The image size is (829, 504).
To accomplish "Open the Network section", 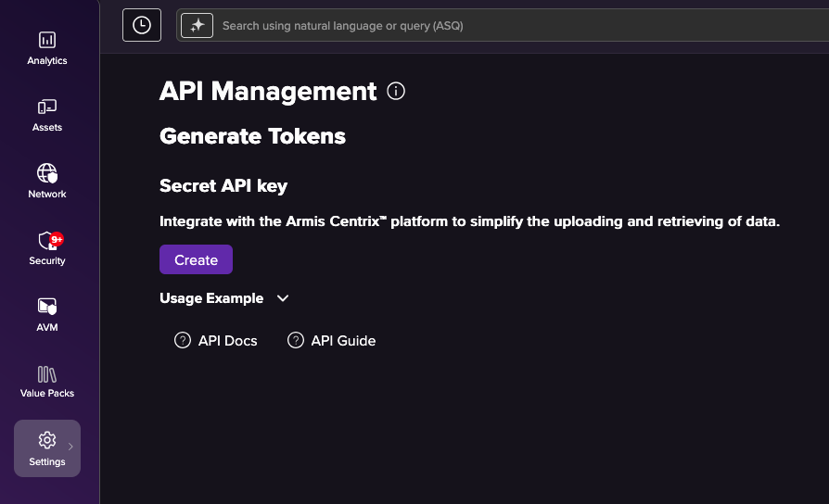I will 47,182.
